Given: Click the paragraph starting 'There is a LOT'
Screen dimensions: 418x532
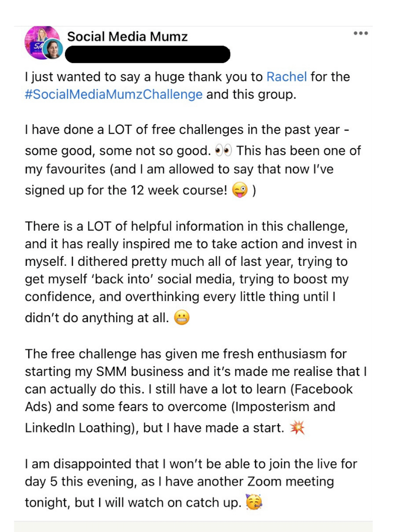Looking at the screenshot, I should tap(191, 272).
